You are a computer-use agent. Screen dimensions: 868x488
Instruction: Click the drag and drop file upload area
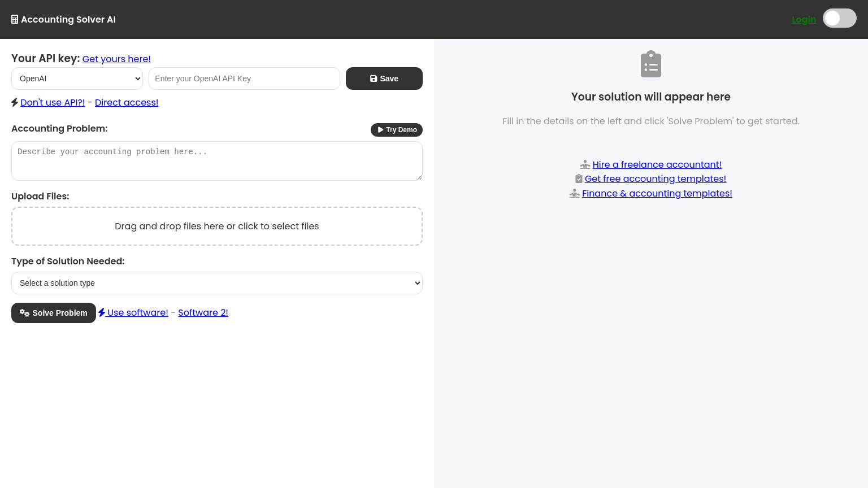[217, 226]
